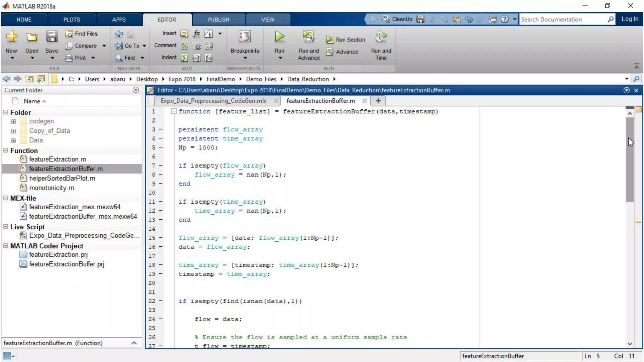The width and height of the screenshot is (644, 362).
Task: Click the Run Section button
Action: pos(346,40)
